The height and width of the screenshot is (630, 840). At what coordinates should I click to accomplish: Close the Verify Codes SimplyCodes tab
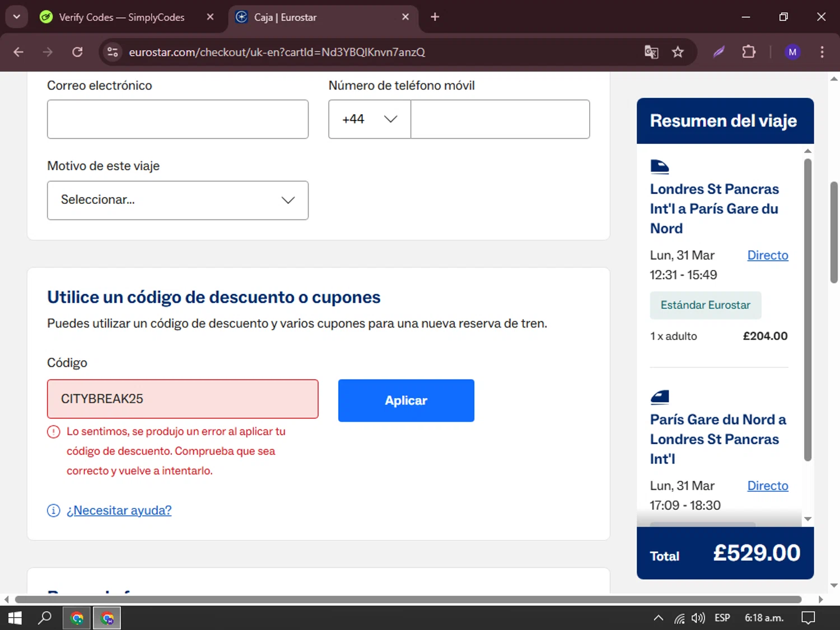[210, 17]
